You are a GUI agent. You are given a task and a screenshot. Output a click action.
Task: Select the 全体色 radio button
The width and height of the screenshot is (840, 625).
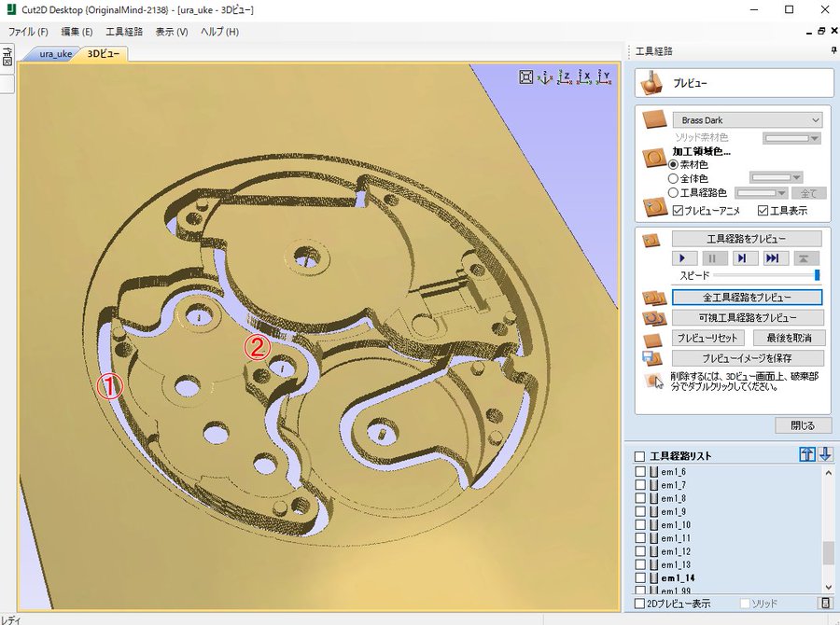(x=673, y=177)
